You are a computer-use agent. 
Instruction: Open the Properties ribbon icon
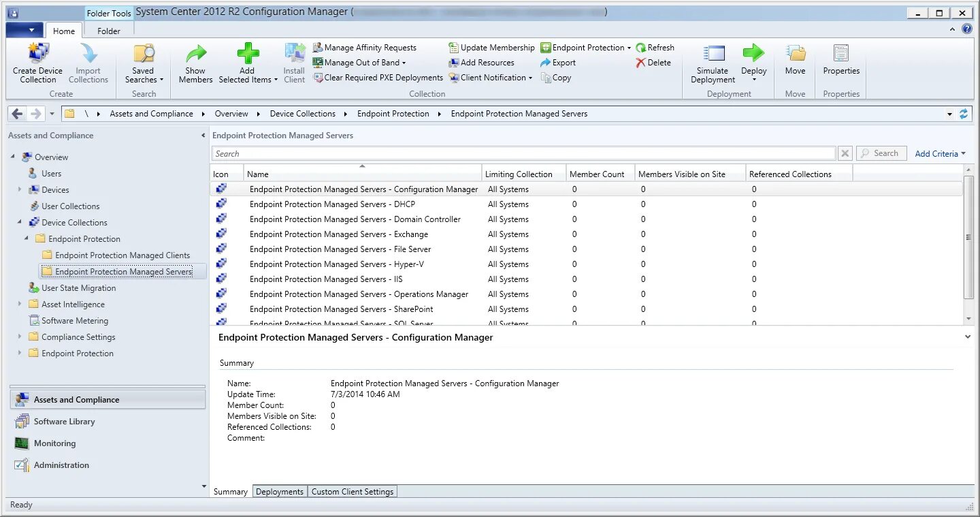pos(841,54)
